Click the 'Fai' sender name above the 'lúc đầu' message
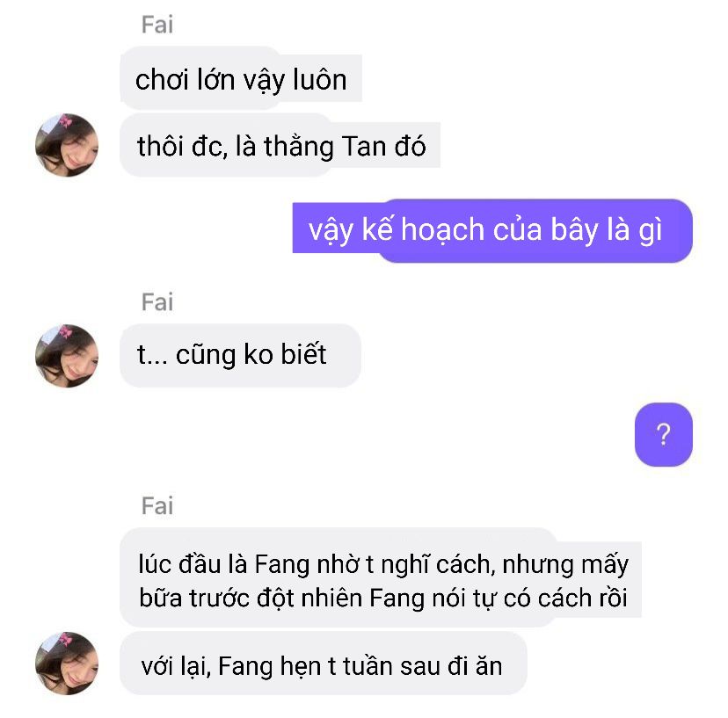Image resolution: width=728 pixels, height=718 pixels. pos(157,505)
